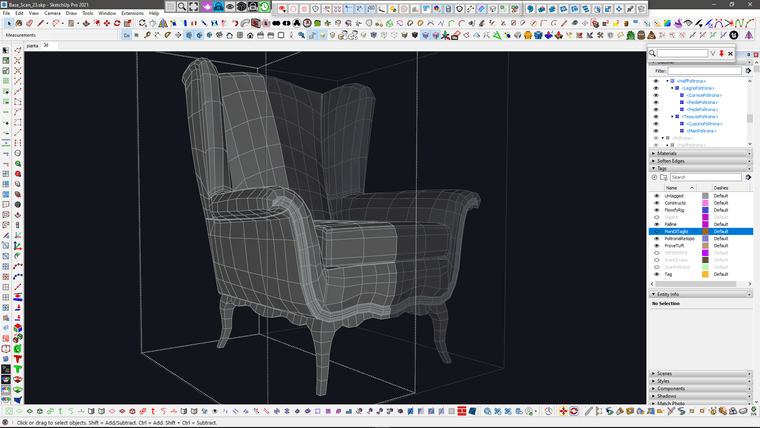This screenshot has height=428, width=760.
Task: Click the Name column header in Tags
Action: pyautogui.click(x=672, y=187)
